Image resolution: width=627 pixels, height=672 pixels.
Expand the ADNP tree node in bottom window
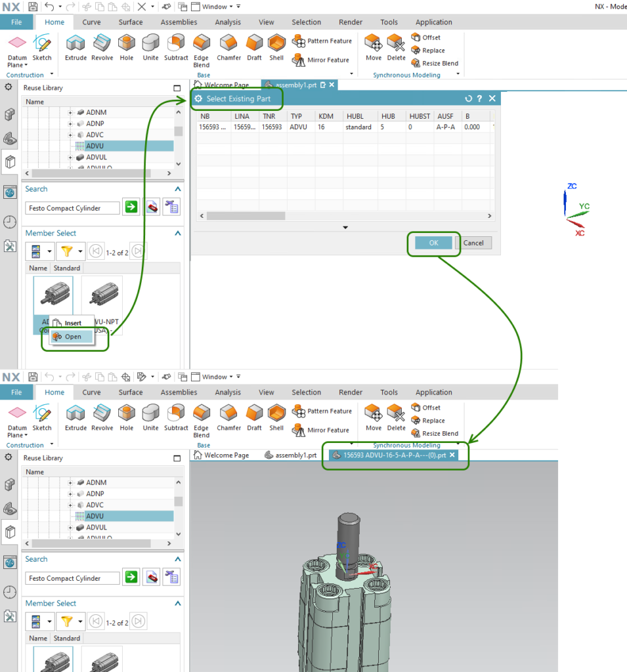click(70, 493)
